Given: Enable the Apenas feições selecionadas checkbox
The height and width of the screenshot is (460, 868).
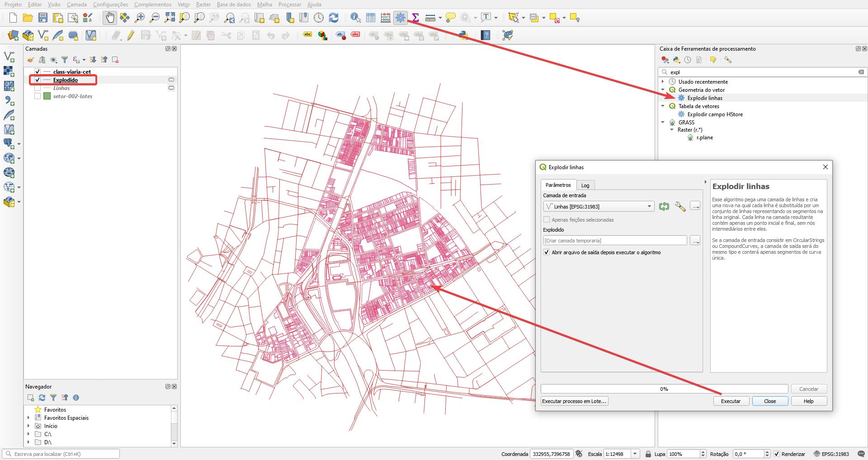Looking at the screenshot, I should click(547, 219).
